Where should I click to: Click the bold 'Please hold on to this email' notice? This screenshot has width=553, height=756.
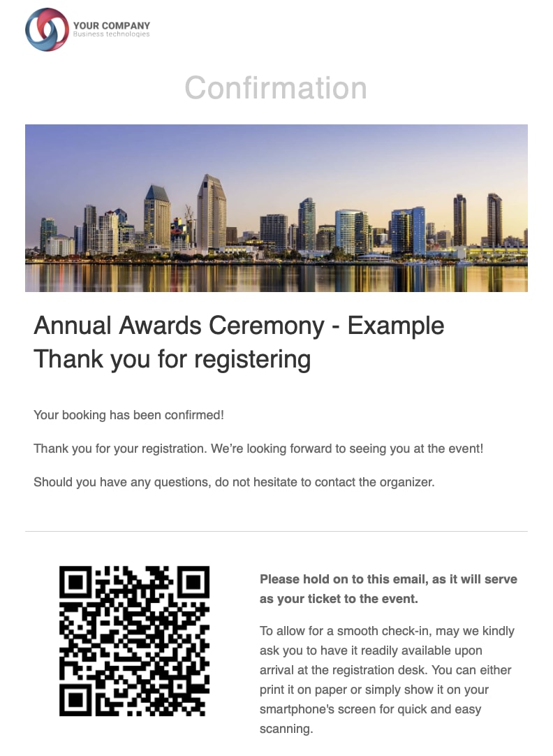[388, 589]
